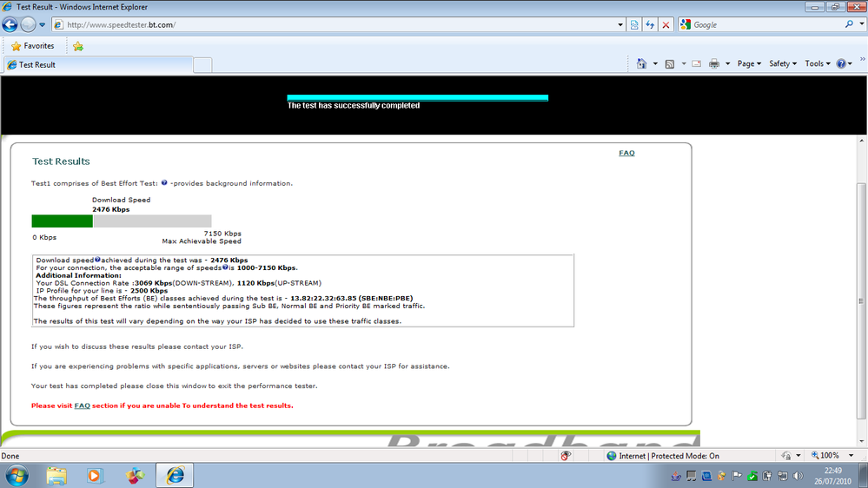Click Add to Favorites Bar star icon
The width and height of the screenshot is (868, 488).
click(78, 46)
